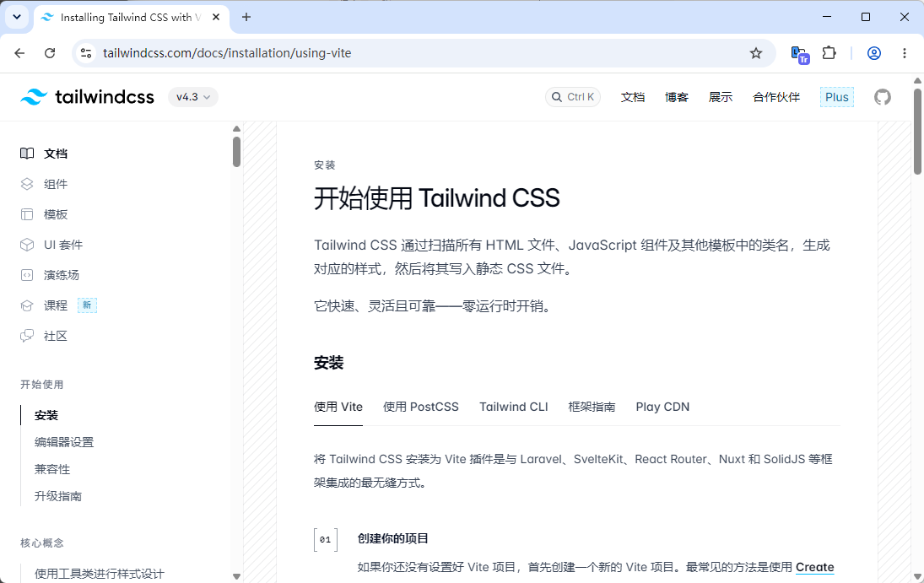This screenshot has width=924, height=583.
Task: Click the 演练场 code icon
Action: click(27, 275)
